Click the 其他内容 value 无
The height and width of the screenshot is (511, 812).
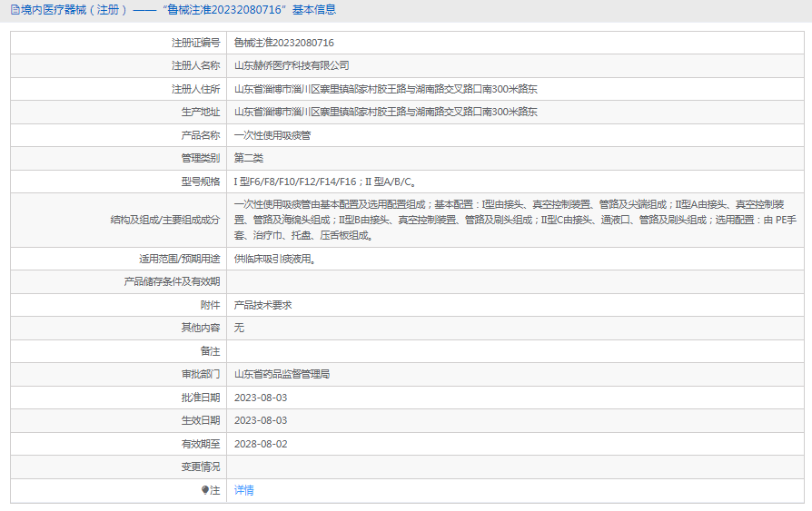[x=239, y=328]
